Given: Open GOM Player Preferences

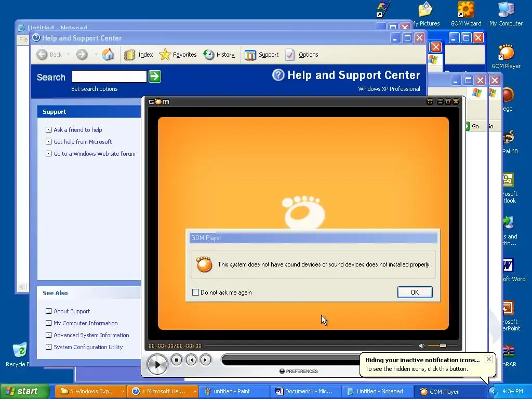Looking at the screenshot, I should (298, 371).
